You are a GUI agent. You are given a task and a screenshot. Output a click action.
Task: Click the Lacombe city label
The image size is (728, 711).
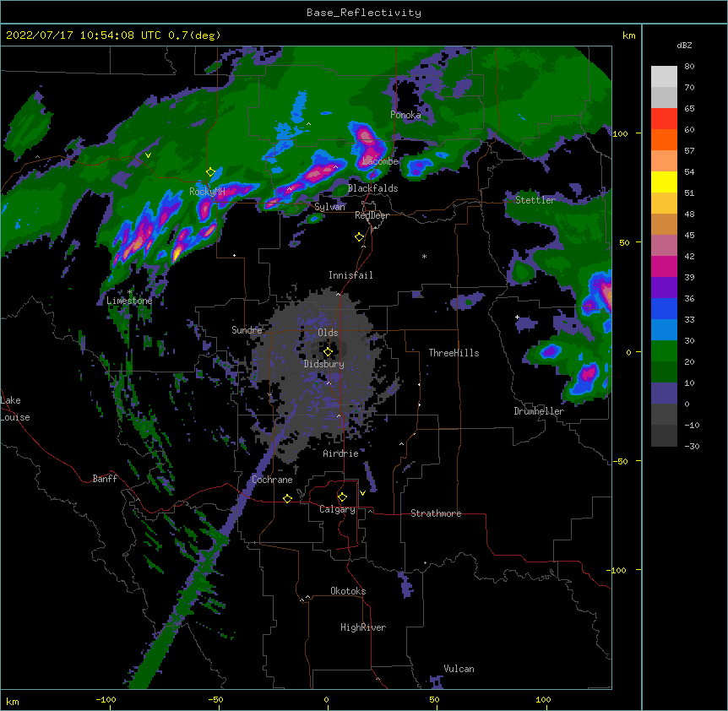click(380, 161)
